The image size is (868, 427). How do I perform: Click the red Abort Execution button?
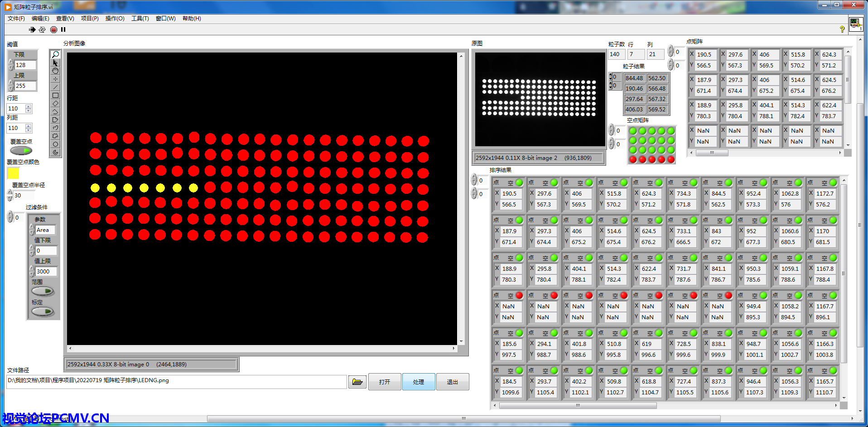[x=53, y=30]
